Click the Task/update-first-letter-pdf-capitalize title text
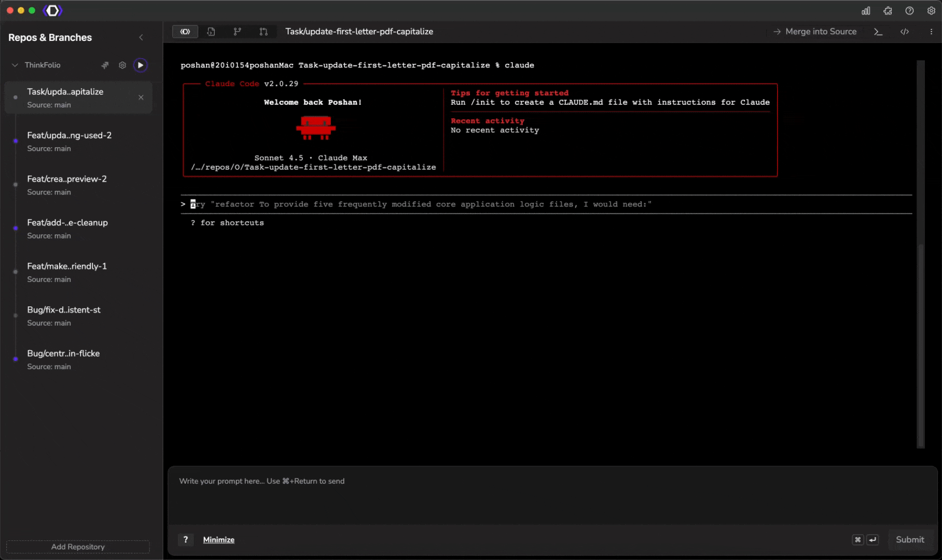The width and height of the screenshot is (942, 560). (359, 32)
